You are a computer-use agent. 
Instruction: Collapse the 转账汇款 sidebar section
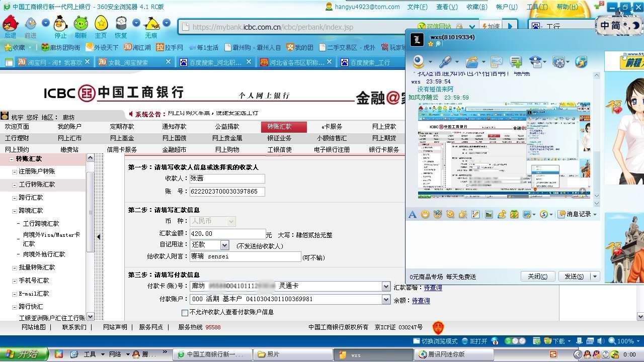pos(12,159)
